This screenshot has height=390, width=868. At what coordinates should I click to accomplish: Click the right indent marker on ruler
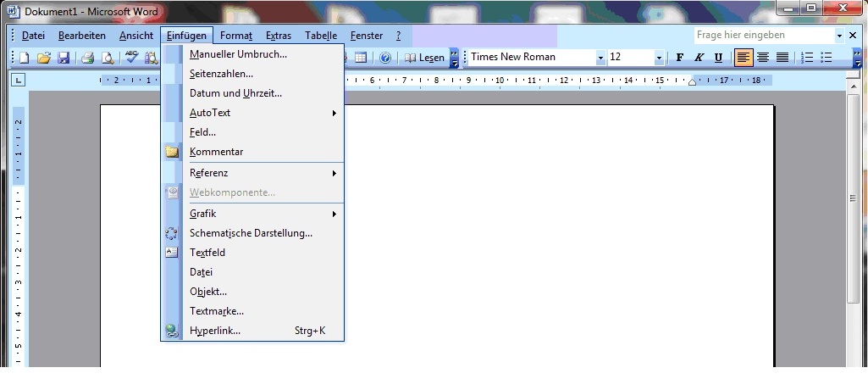tap(692, 82)
